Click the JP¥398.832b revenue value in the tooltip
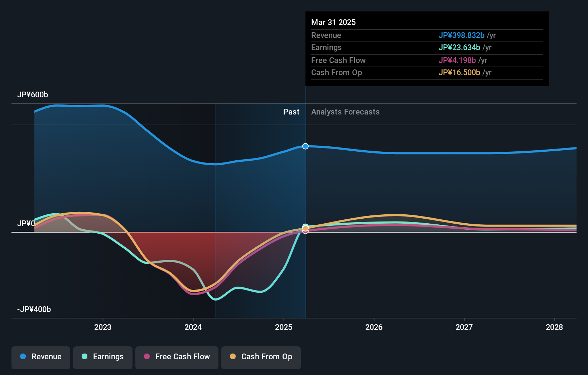 pyautogui.click(x=461, y=35)
